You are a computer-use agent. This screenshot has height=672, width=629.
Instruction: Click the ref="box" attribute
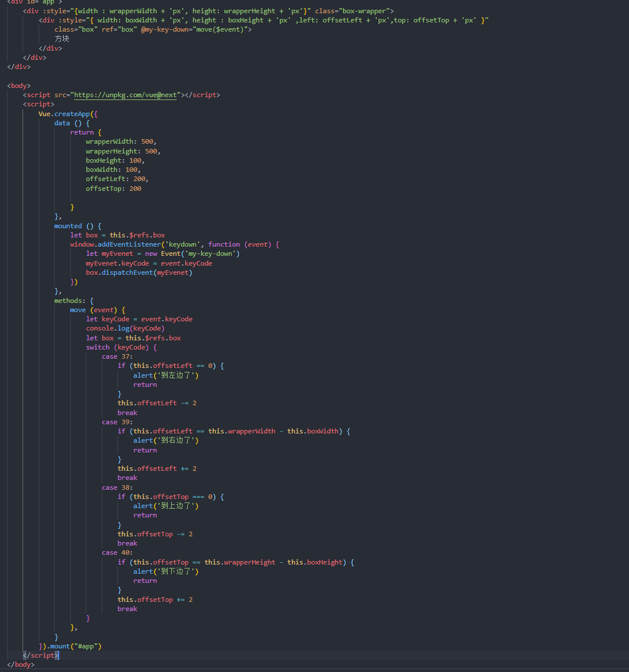coord(118,29)
